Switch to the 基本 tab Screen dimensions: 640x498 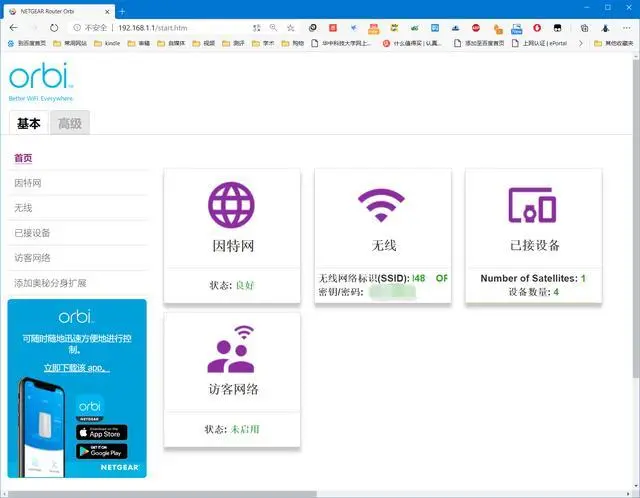pos(29,123)
